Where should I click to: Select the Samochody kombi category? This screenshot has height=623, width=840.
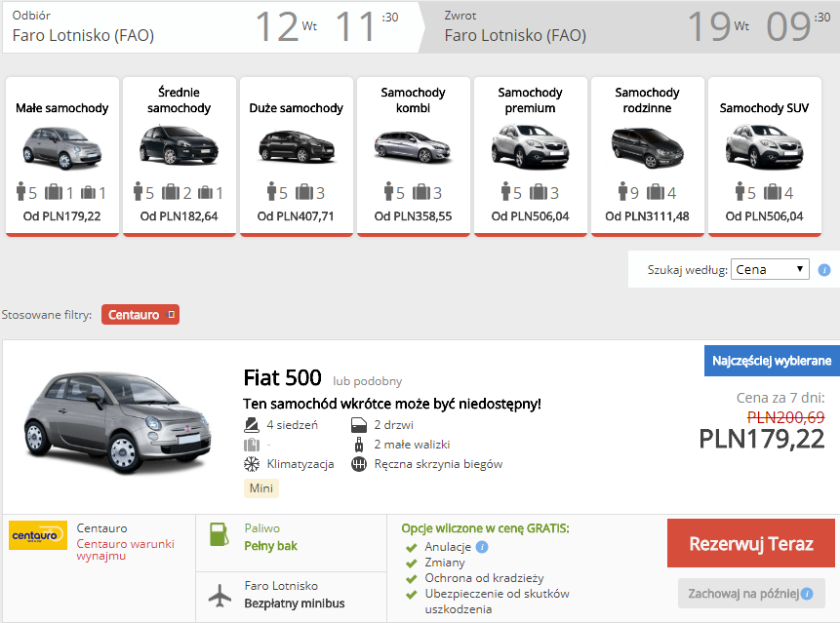click(413, 156)
